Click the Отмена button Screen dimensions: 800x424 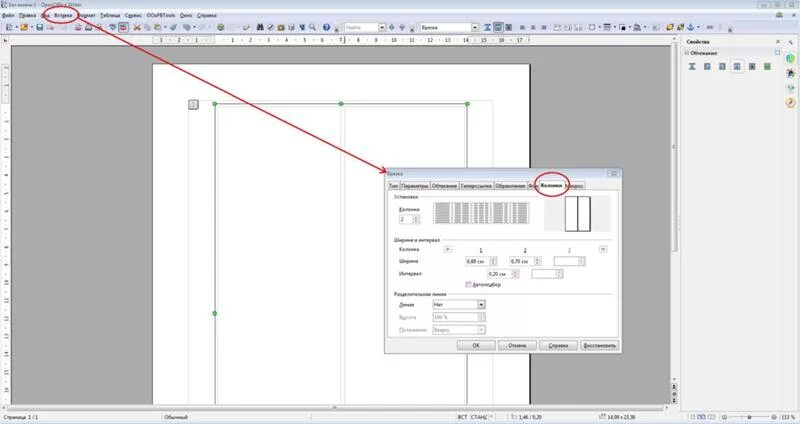coord(517,345)
